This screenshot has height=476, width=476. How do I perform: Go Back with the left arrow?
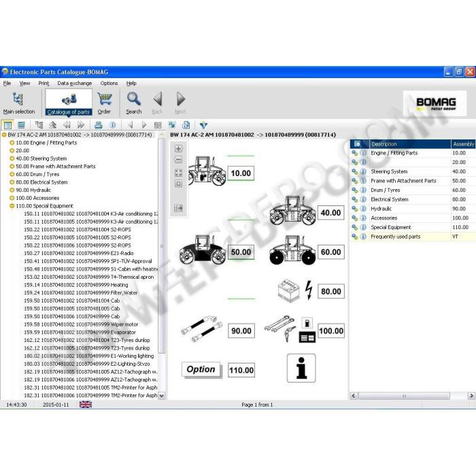(157, 103)
